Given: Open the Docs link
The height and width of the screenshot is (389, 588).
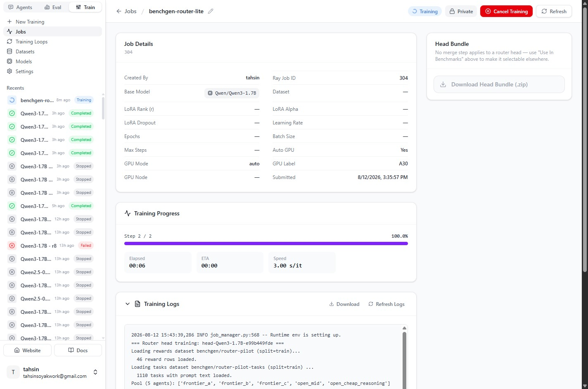Looking at the screenshot, I should point(78,350).
